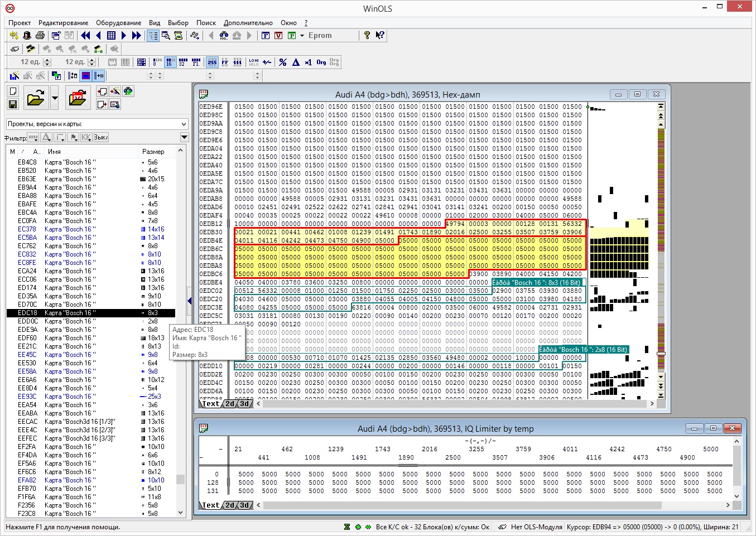756x536 pixels.
Task: Toggle signed +/- values display
Action: 267,62
